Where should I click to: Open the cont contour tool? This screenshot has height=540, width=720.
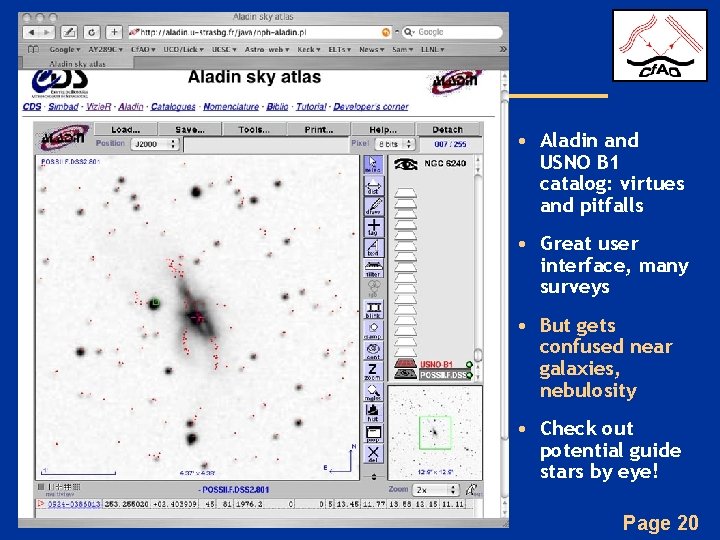(373, 351)
